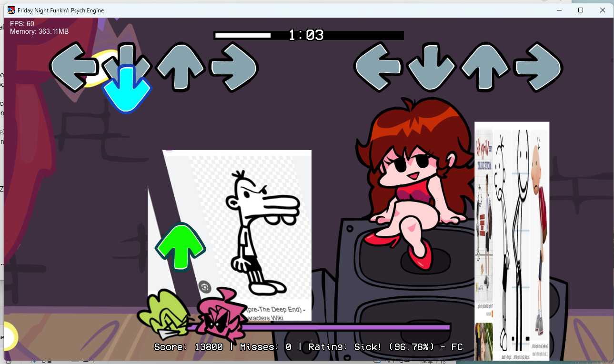Click the 1:03 song timer text
Image resolution: width=614 pixels, height=364 pixels.
[x=306, y=35]
